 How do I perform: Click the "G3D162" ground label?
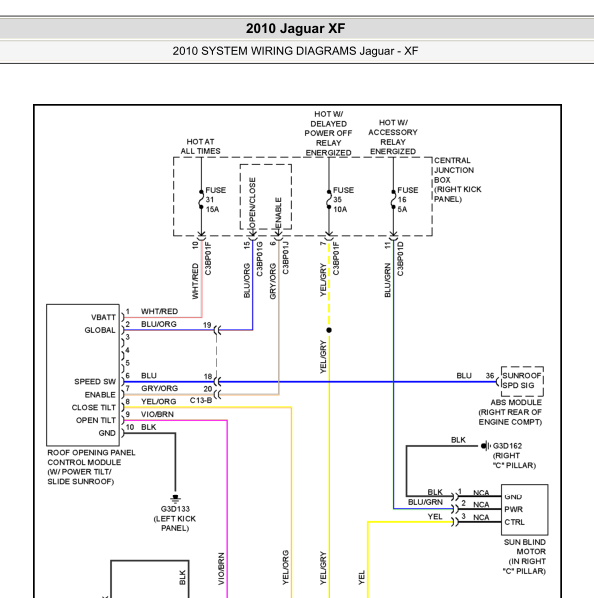[x=507, y=446]
